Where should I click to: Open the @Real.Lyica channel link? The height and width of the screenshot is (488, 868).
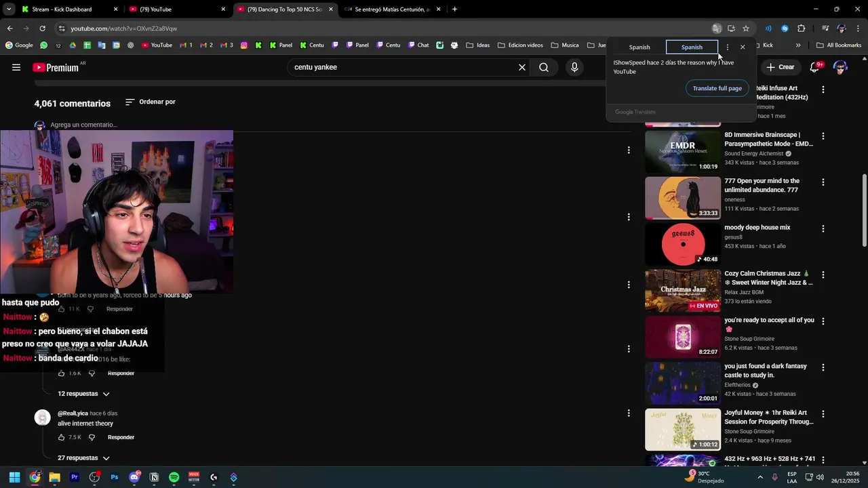[x=73, y=413]
